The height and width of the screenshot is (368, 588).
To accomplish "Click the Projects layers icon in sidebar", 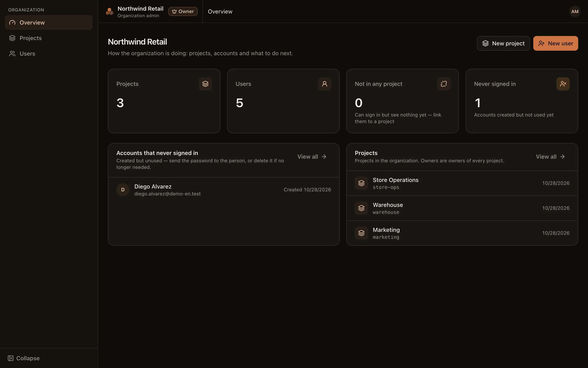I will (x=12, y=38).
